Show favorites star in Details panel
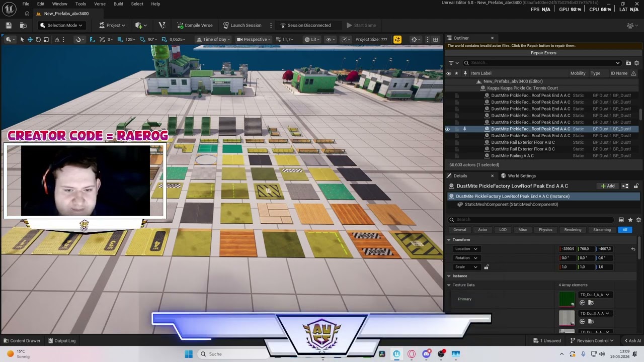This screenshot has width=644, height=362. [630, 220]
